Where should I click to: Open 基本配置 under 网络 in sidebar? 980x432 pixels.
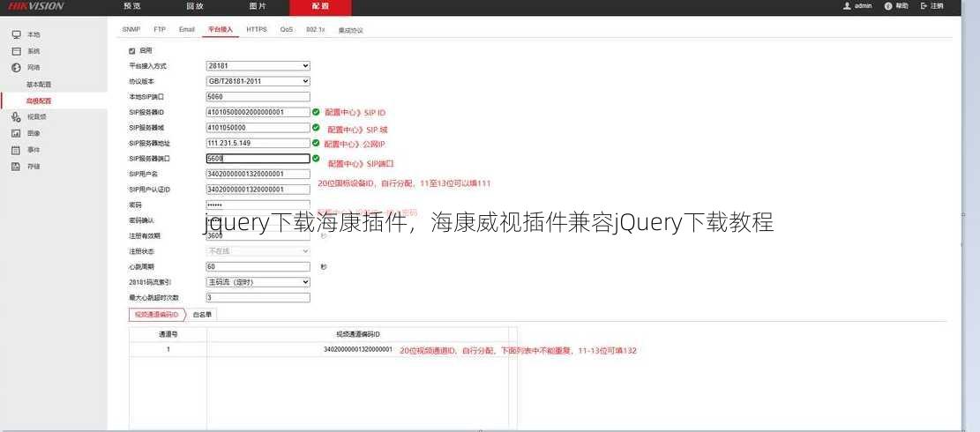click(39, 85)
